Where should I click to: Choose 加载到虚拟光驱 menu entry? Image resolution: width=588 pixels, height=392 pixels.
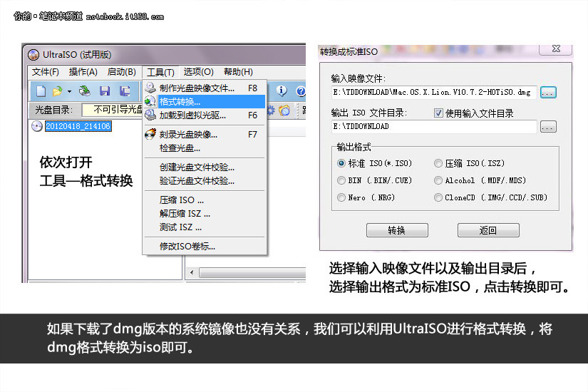coord(205,115)
